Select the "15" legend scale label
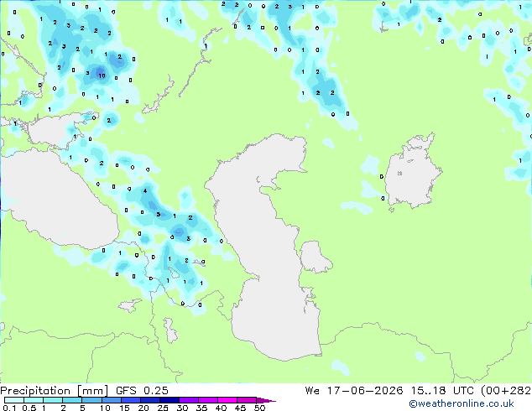 click(124, 408)
